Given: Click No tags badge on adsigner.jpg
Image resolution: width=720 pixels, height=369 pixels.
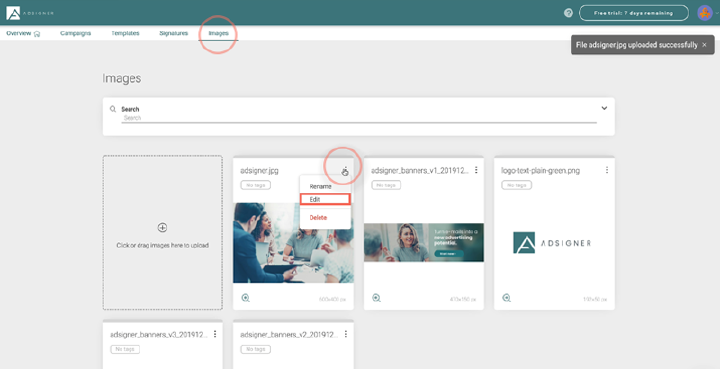Looking at the screenshot, I should click(256, 185).
